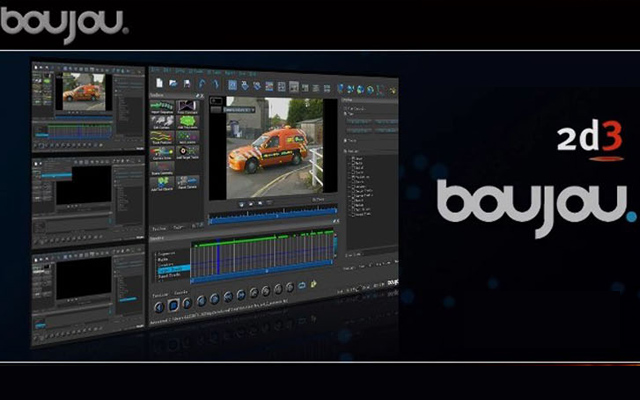Click the Open folder icon in toolbar
The image size is (640, 400).
[x=173, y=83]
